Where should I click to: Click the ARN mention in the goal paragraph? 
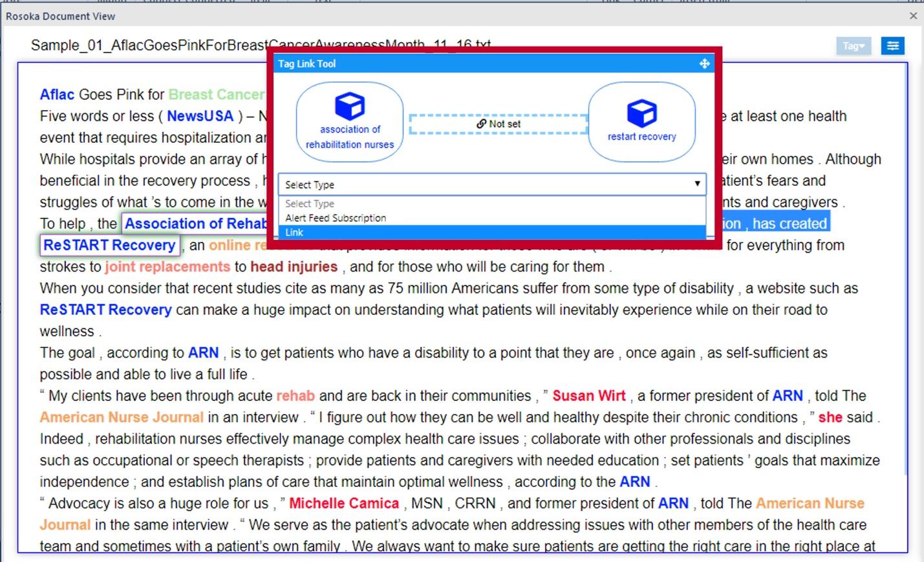[x=203, y=352]
